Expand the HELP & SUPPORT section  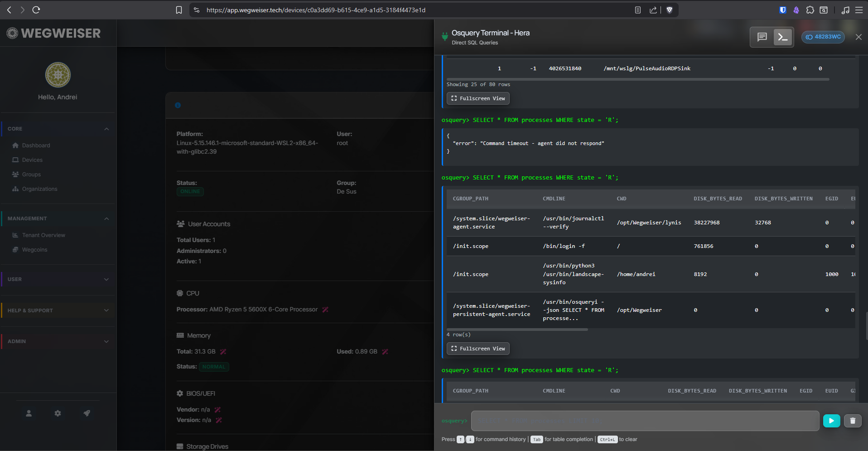106,310
